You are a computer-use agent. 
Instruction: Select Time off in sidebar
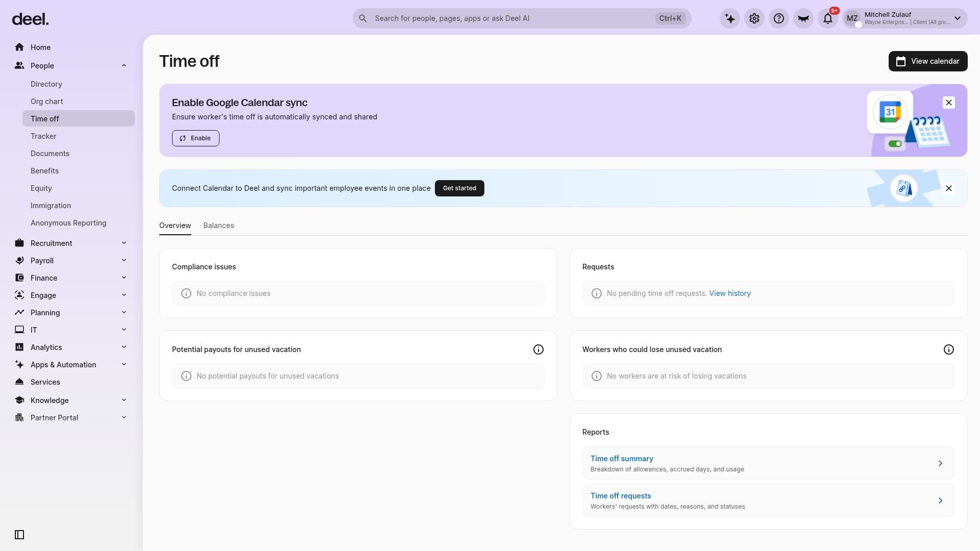79,118
